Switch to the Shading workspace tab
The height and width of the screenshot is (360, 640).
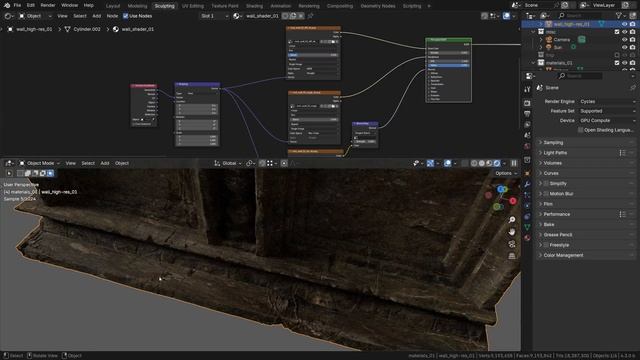[x=254, y=6]
